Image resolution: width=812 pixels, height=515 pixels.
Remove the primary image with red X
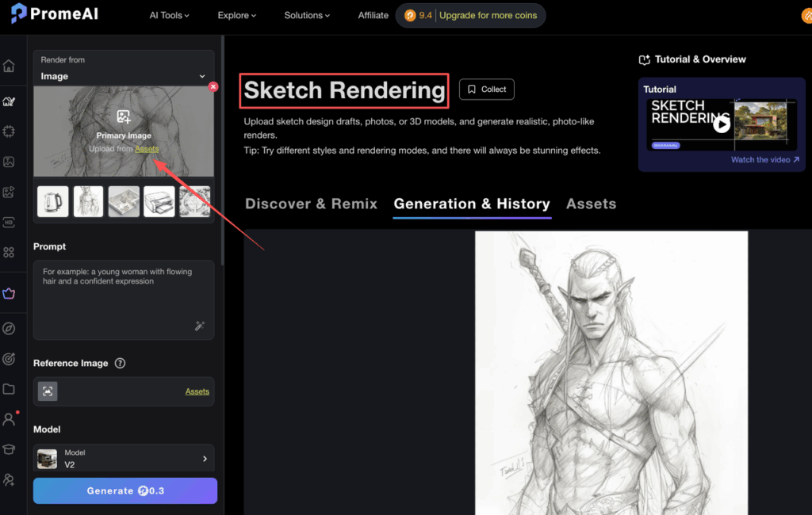pyautogui.click(x=213, y=87)
